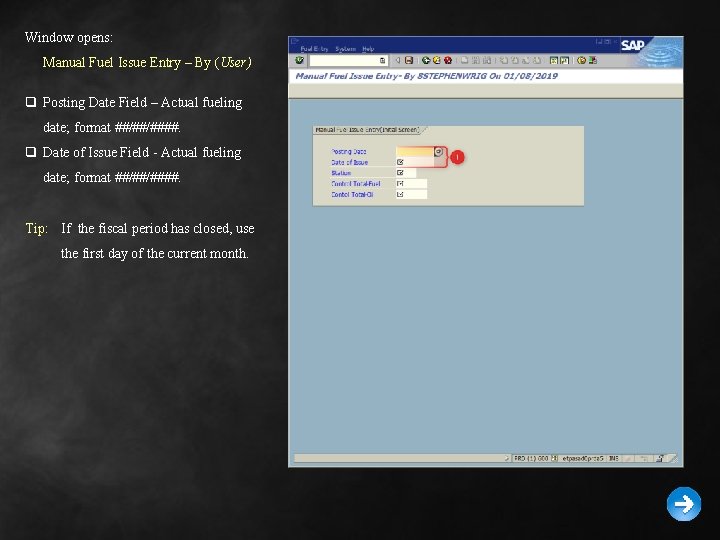Click the server name in status bar
Screen dimensions: 720x540
(583, 458)
